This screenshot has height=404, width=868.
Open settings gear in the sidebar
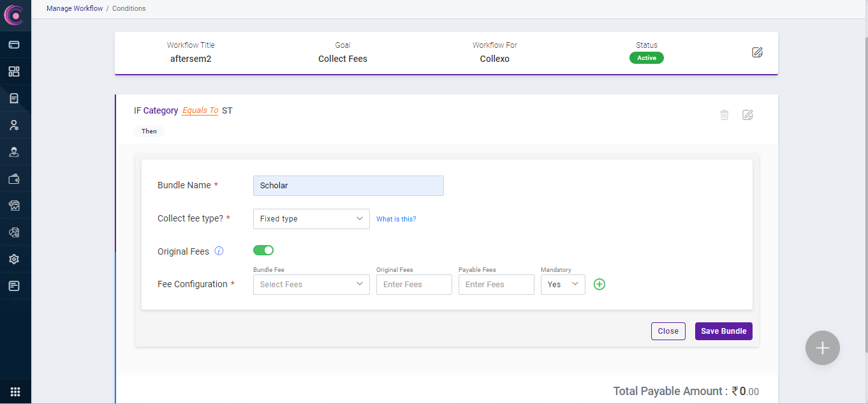[x=14, y=259]
